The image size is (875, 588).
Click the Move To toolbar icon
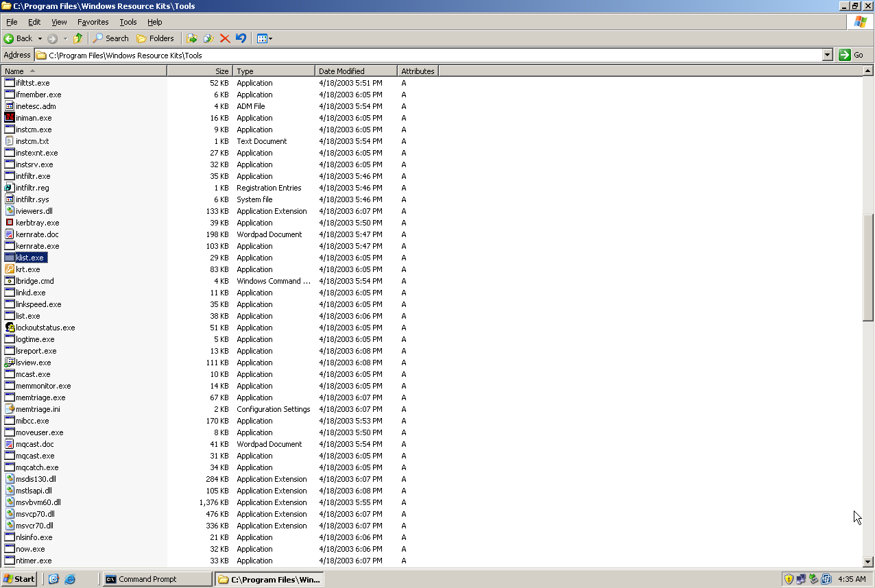pyautogui.click(x=193, y=38)
